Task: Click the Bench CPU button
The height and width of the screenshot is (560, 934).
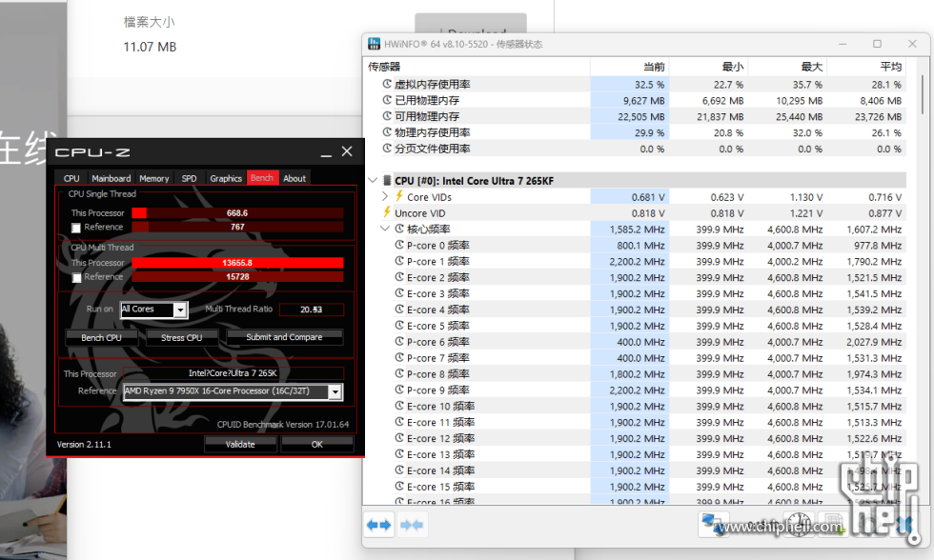Action: point(101,337)
